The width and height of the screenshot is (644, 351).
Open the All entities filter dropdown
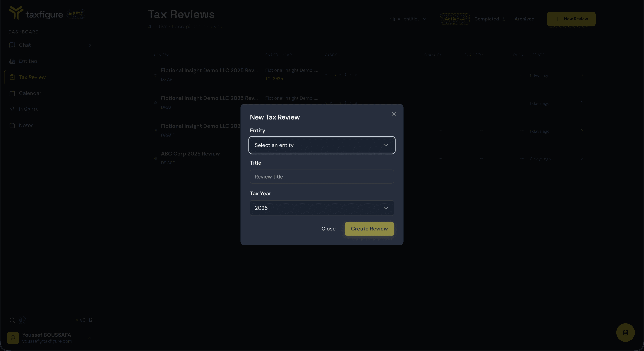(408, 19)
